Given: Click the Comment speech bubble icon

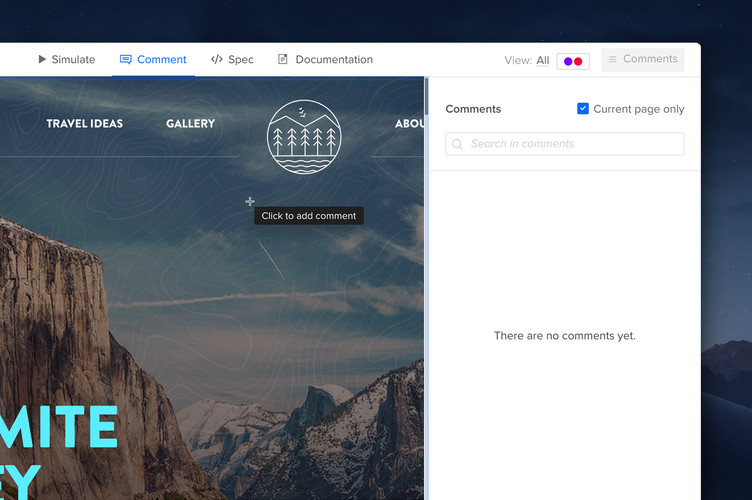Looking at the screenshot, I should [125, 59].
